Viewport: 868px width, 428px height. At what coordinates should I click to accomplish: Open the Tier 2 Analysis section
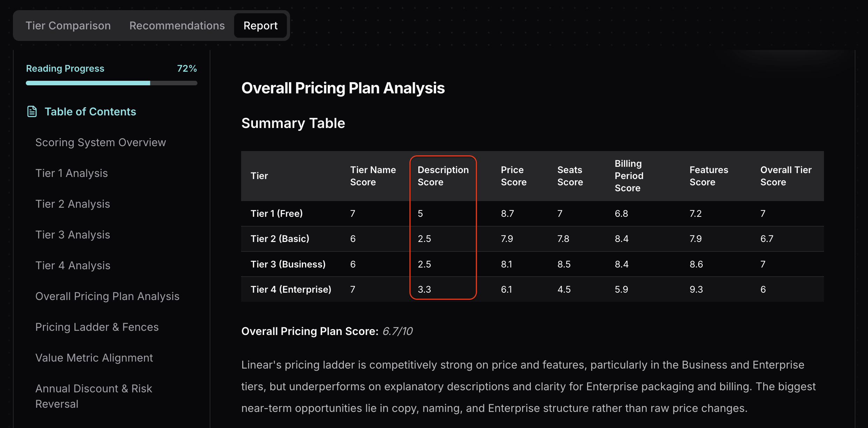tap(73, 204)
